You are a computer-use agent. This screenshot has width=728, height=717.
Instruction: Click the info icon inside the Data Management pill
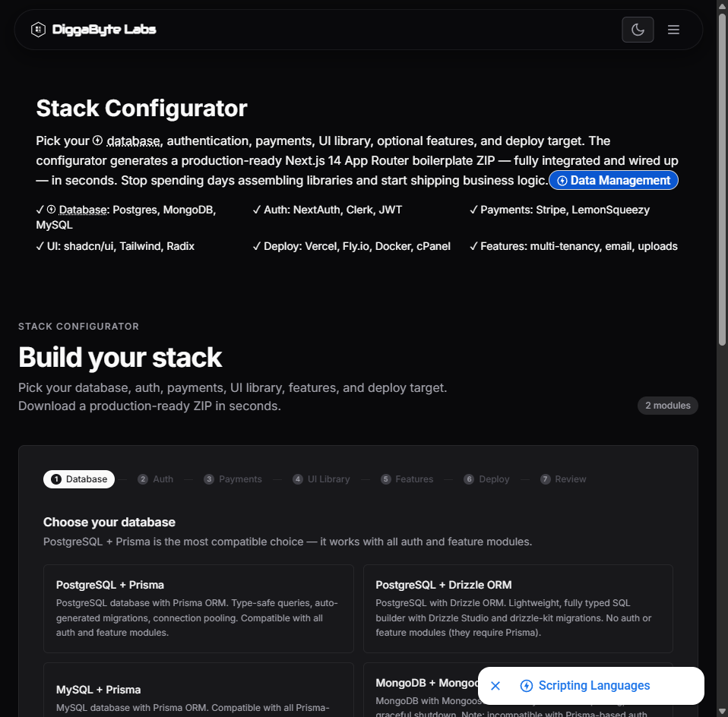coord(562,180)
